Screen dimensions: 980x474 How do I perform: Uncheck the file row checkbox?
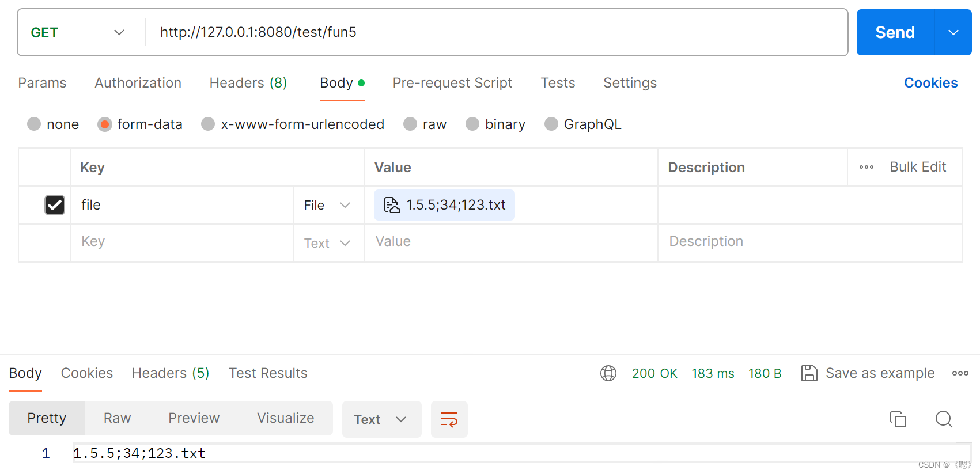55,205
